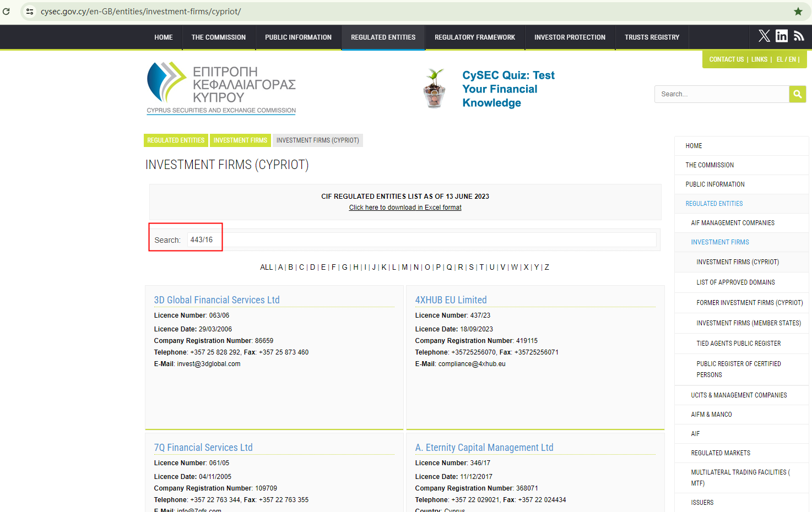The height and width of the screenshot is (512, 812).
Task: Open site information icon in address bar
Action: [30, 11]
